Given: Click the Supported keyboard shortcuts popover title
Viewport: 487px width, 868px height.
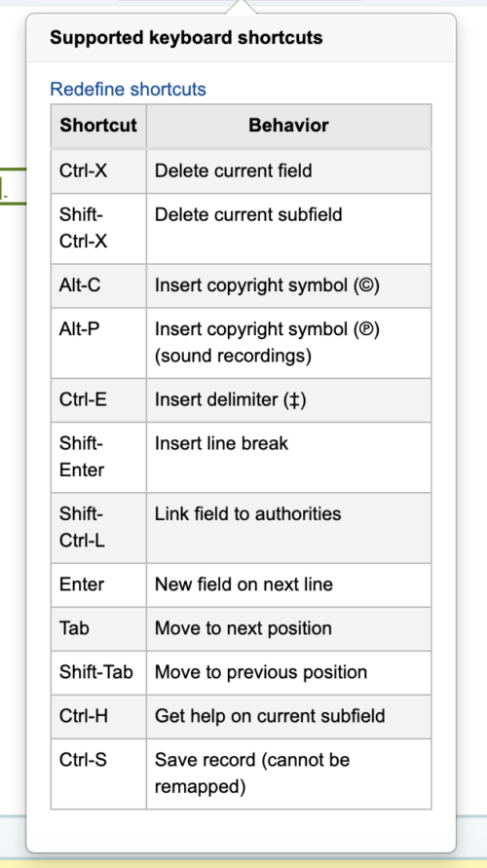Looking at the screenshot, I should [x=186, y=38].
